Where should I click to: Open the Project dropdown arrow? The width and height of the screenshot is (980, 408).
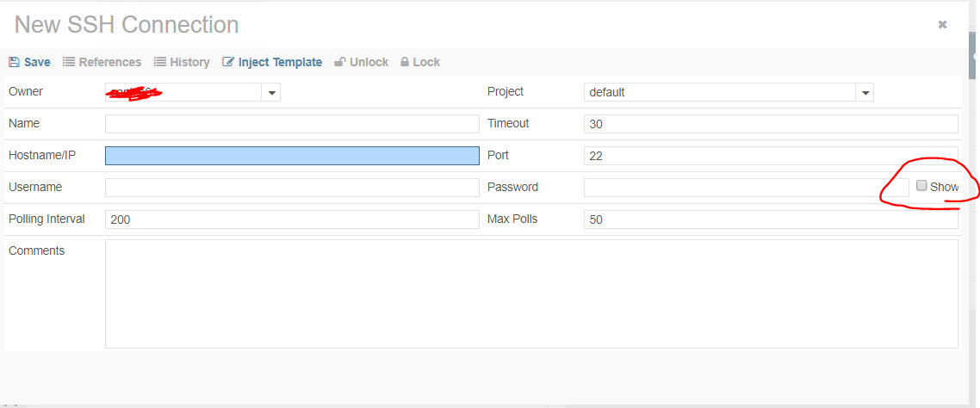[865, 92]
